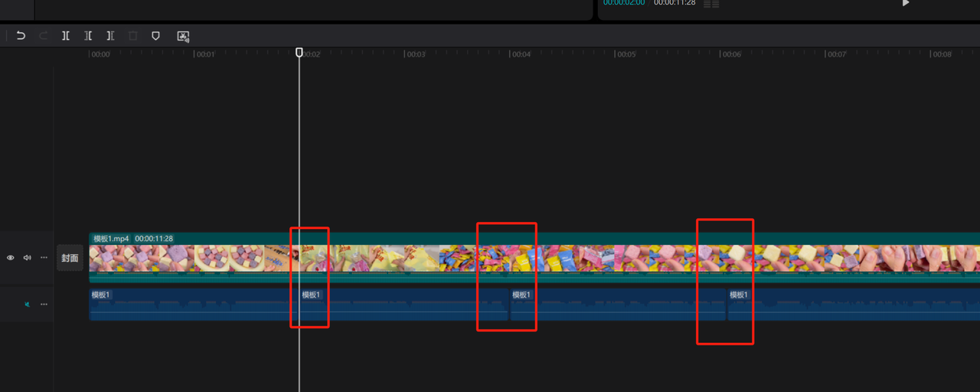Jump to 00:00 on timeline ruler
Viewport: 980px width, 392px height.
tap(101, 54)
